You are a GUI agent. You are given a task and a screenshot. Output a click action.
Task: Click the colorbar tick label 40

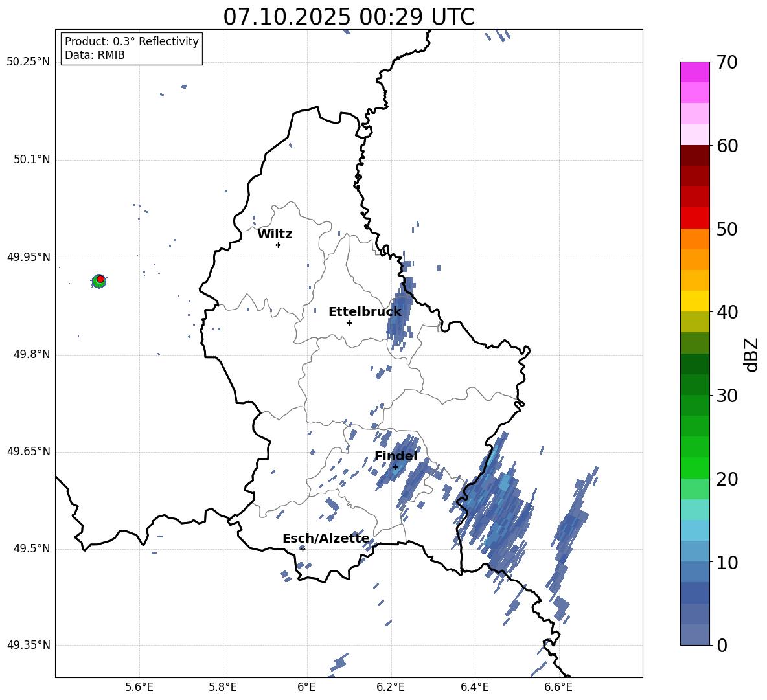point(727,312)
